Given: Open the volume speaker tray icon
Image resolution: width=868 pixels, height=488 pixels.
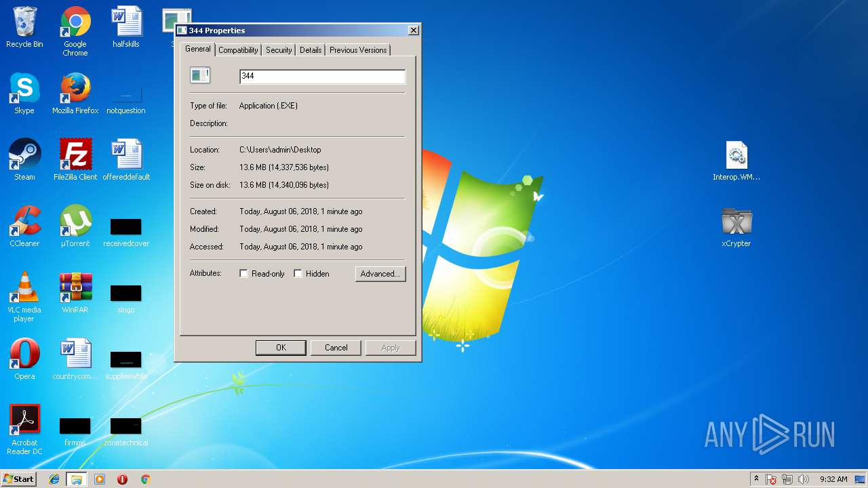Looking at the screenshot, I should pyautogui.click(x=804, y=479).
